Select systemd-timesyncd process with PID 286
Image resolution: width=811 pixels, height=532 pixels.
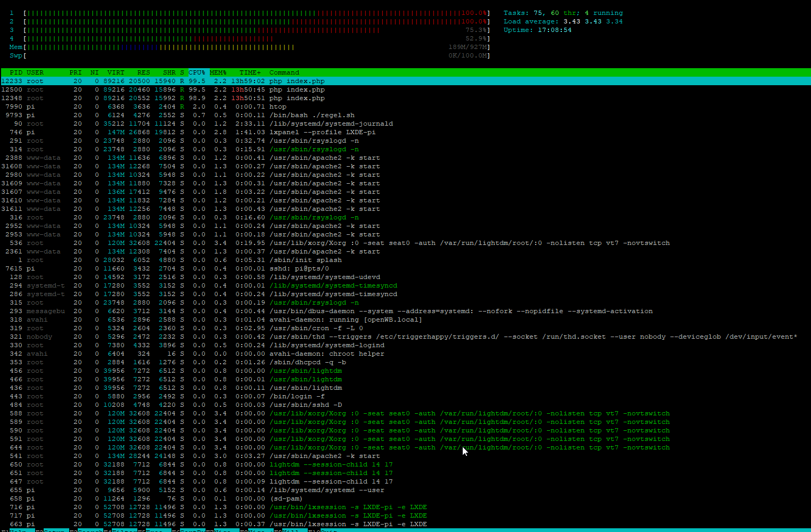[405, 294]
